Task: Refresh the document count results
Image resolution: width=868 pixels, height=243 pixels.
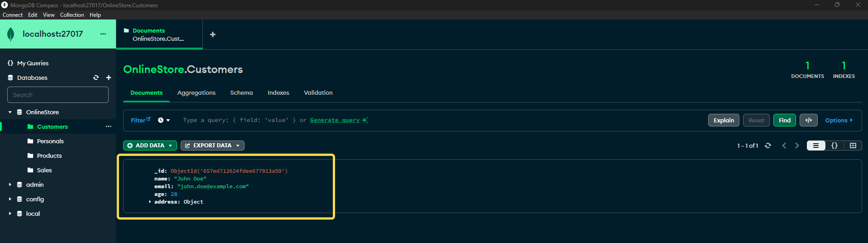Action: tap(768, 146)
